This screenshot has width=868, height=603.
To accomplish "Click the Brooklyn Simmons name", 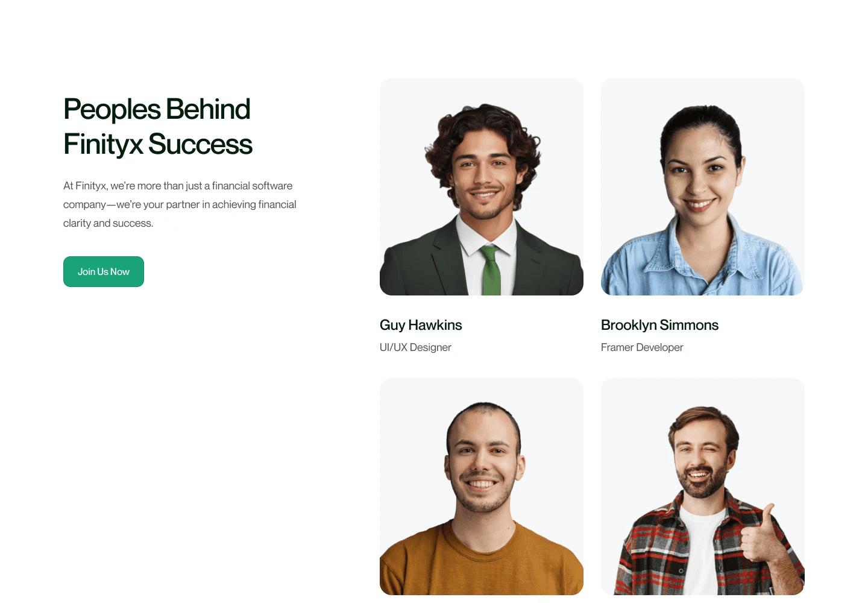I will 659,325.
